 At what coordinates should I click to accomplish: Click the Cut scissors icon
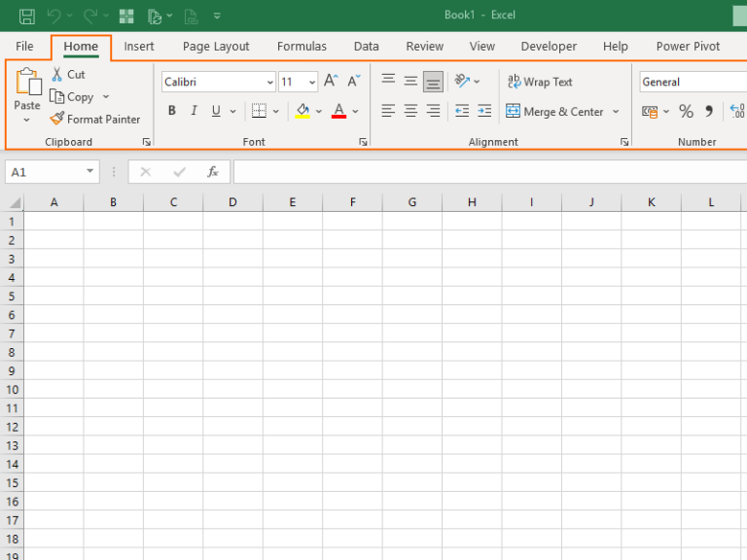click(x=56, y=74)
